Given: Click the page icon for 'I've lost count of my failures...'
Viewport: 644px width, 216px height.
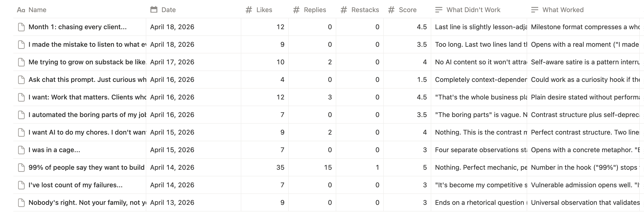Looking at the screenshot, I should click(x=22, y=185).
